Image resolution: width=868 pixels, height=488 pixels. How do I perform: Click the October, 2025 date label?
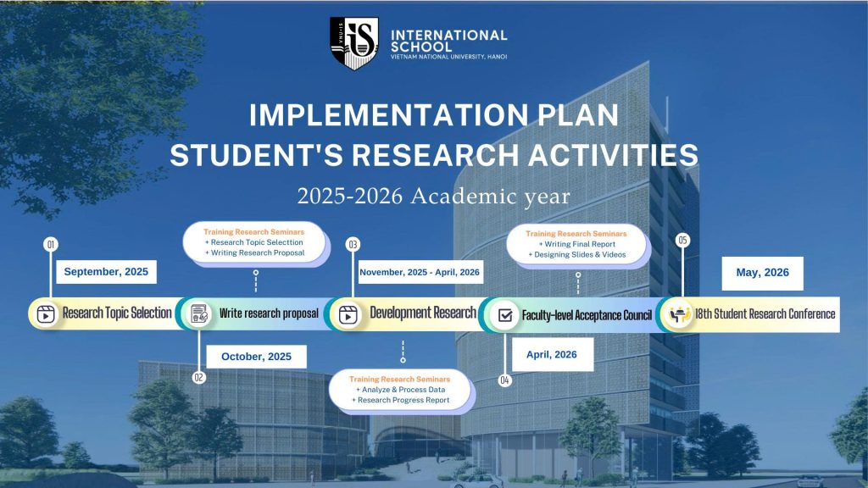[x=256, y=357]
